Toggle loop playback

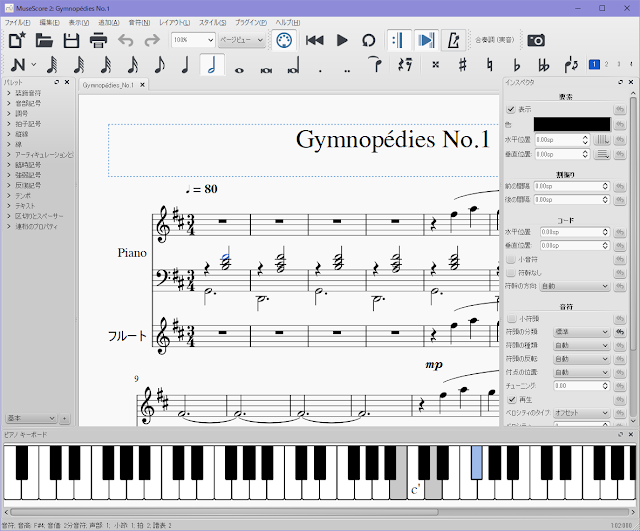369,40
